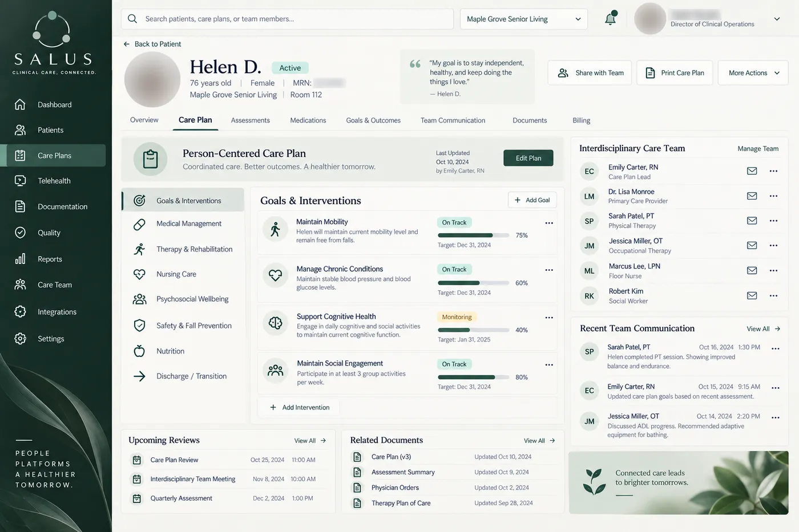799x532 pixels.
Task: Select Discharge / Transition section
Action: coord(183,376)
